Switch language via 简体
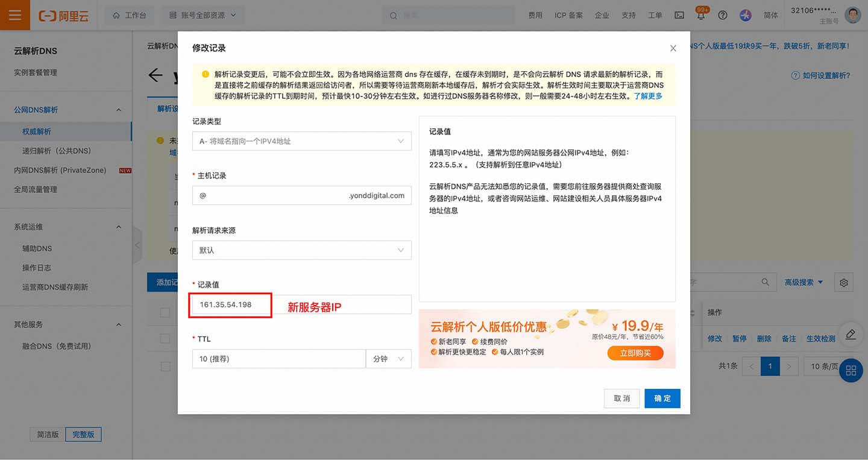The height and width of the screenshot is (460, 868). [770, 16]
